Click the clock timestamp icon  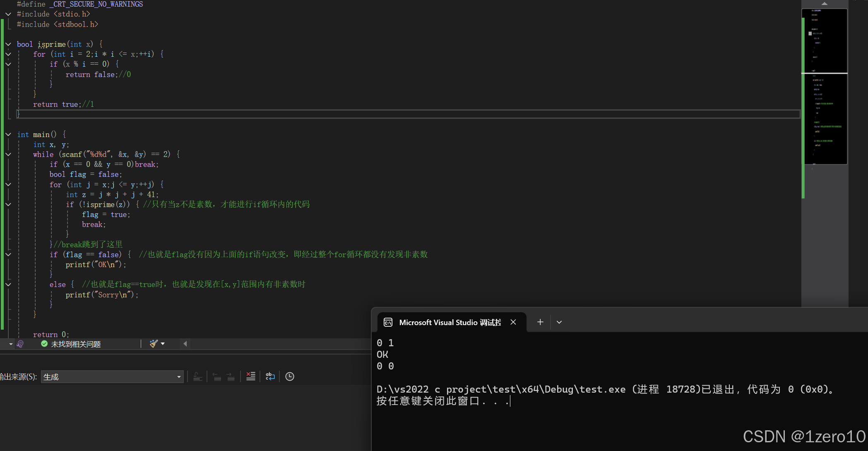point(290,376)
